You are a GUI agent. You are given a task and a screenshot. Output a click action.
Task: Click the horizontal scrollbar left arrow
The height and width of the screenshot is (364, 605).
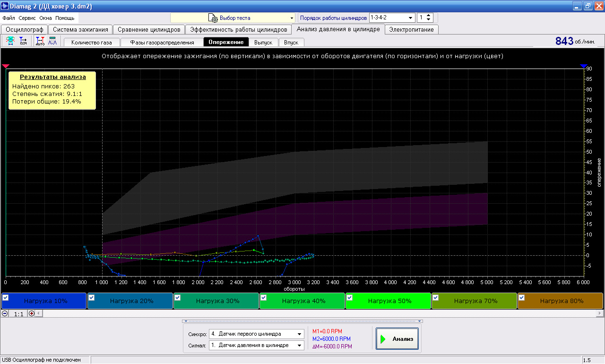(x=39, y=313)
